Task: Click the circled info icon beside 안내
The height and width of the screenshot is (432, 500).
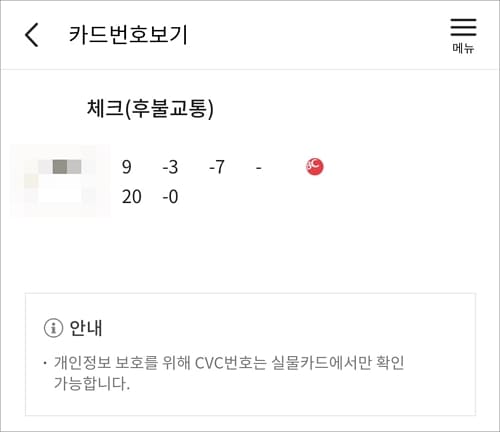Action: point(53,328)
